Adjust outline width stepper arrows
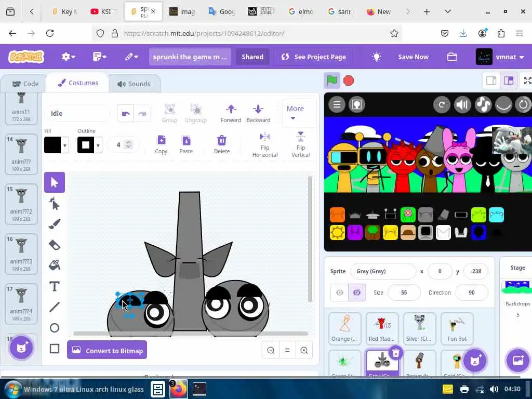This screenshot has width=532, height=399. click(128, 145)
